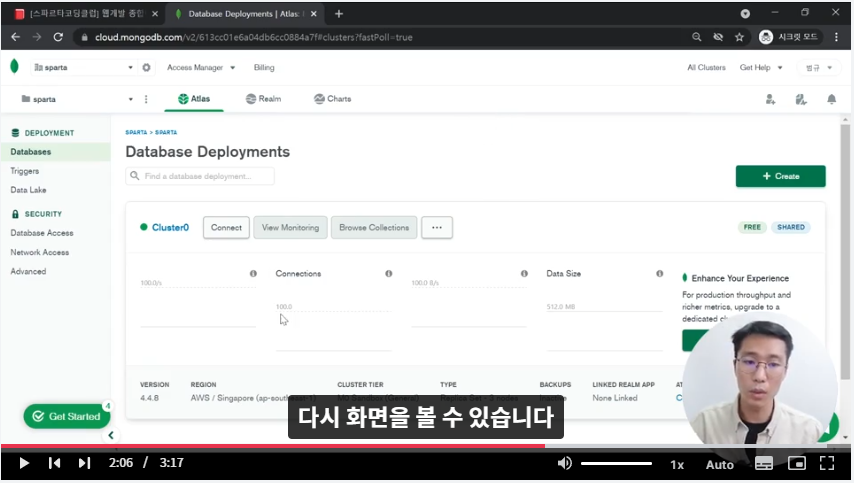Toggle subtitles captions icon
This screenshot has height=483, width=854.
pos(764,464)
